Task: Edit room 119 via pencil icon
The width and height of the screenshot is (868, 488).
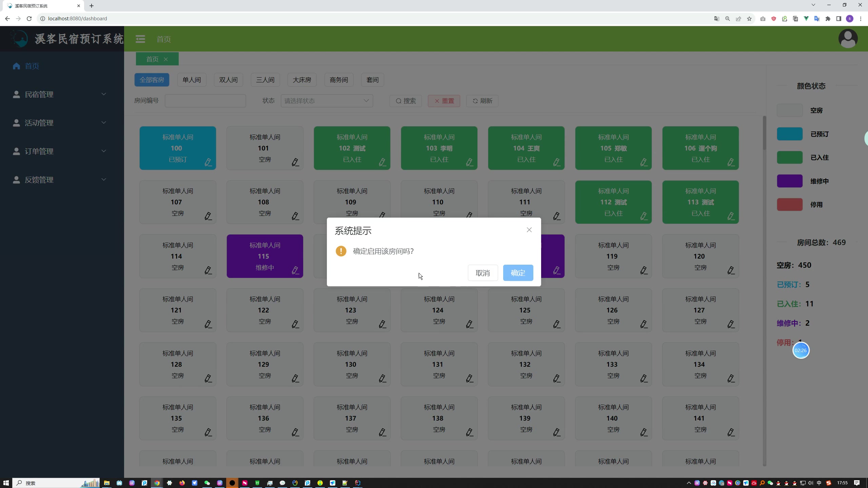Action: (x=644, y=270)
